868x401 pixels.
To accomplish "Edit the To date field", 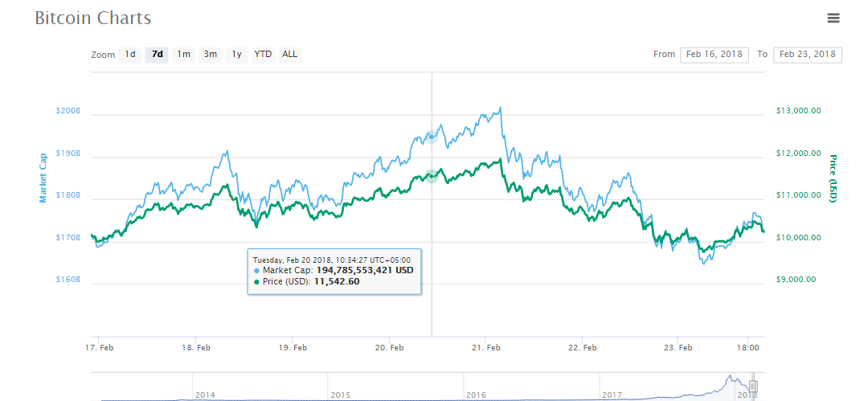I will pos(807,55).
